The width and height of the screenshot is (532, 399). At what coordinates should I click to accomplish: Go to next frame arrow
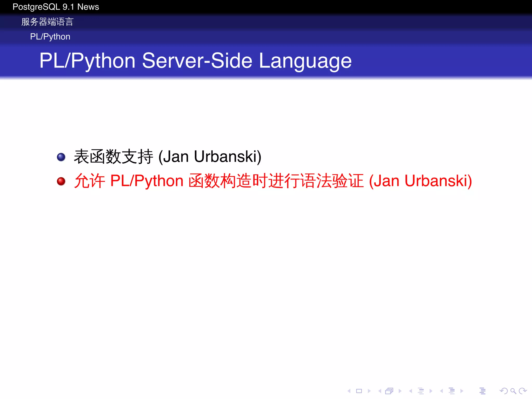click(400, 391)
